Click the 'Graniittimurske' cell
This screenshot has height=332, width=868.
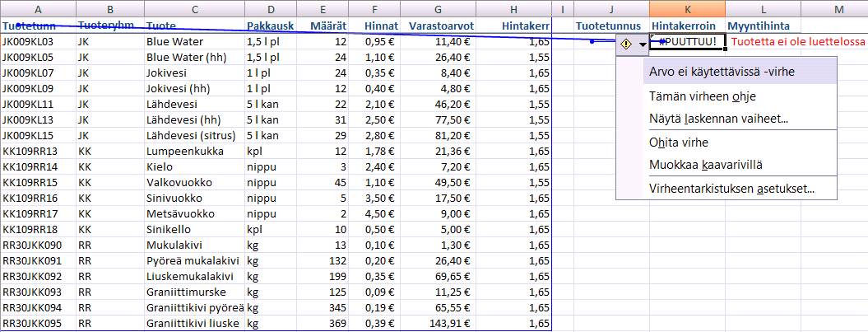point(195,292)
